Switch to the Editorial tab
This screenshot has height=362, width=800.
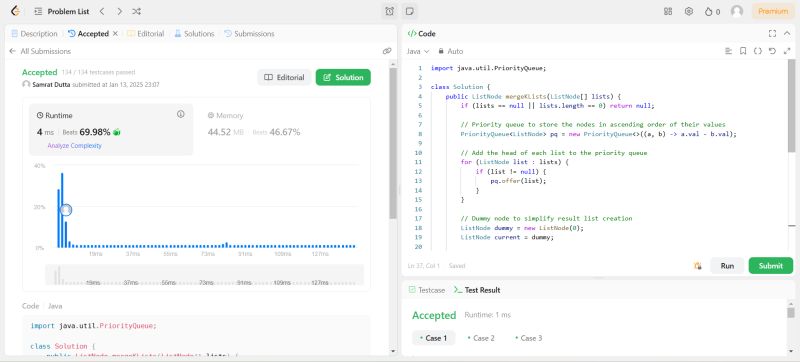point(146,34)
